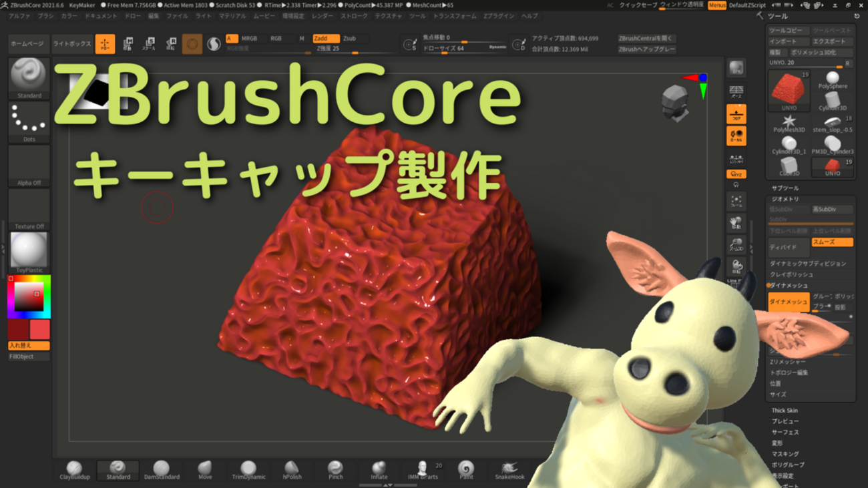
Task: Select the Scale (スケール) transform tool
Action: coord(149,44)
